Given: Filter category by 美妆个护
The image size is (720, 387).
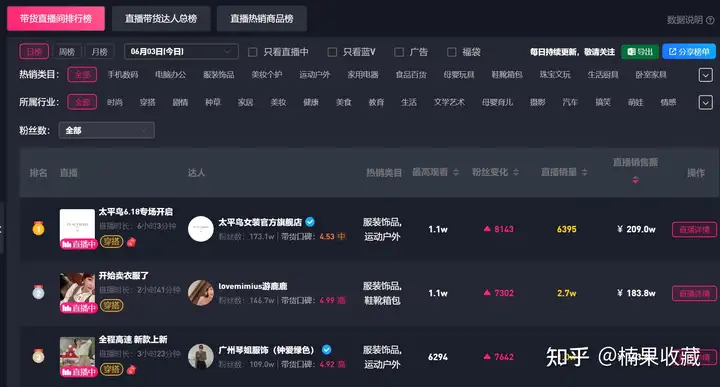Looking at the screenshot, I should pyautogui.click(x=267, y=74).
